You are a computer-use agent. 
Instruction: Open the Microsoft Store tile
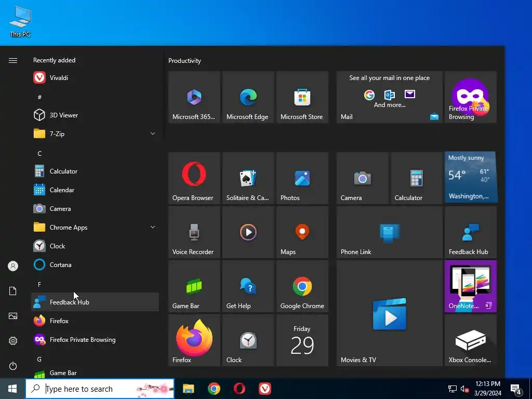[x=302, y=97]
